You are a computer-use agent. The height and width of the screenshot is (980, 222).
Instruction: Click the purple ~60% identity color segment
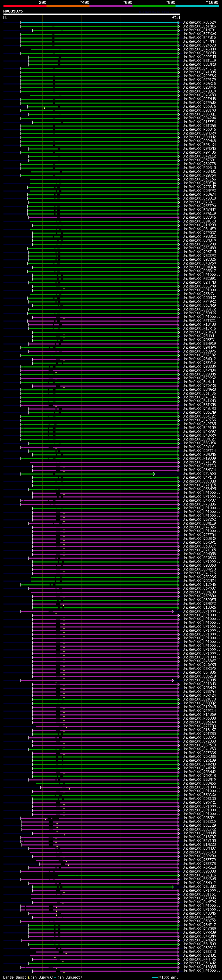pyautogui.click(x=111, y=6)
